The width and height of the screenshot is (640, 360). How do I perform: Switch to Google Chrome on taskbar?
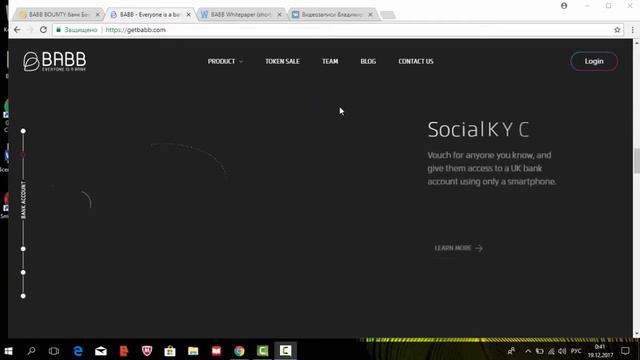tap(239, 351)
